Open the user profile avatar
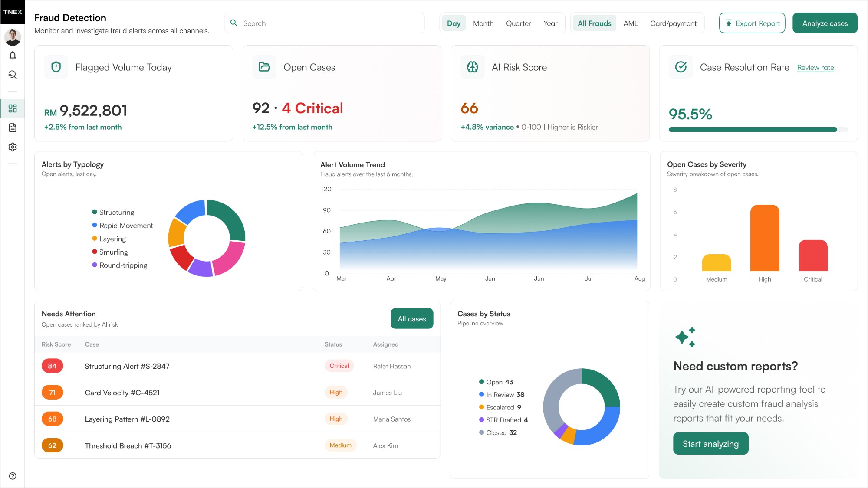This screenshot has width=868, height=488. click(13, 37)
